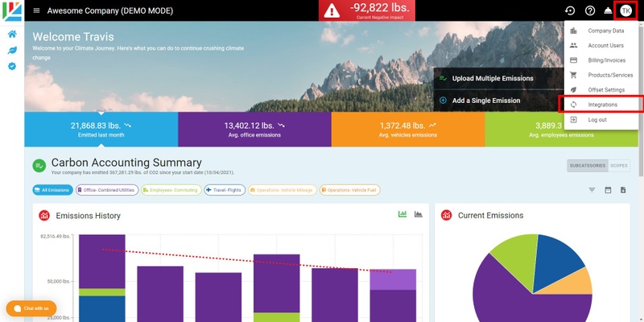Select the All Emissions filter chip
This screenshot has width=644, height=322.
click(x=52, y=190)
